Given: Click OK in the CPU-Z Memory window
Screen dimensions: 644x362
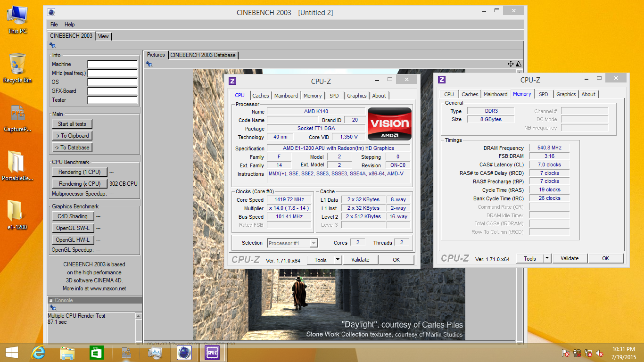Looking at the screenshot, I should 605,258.
